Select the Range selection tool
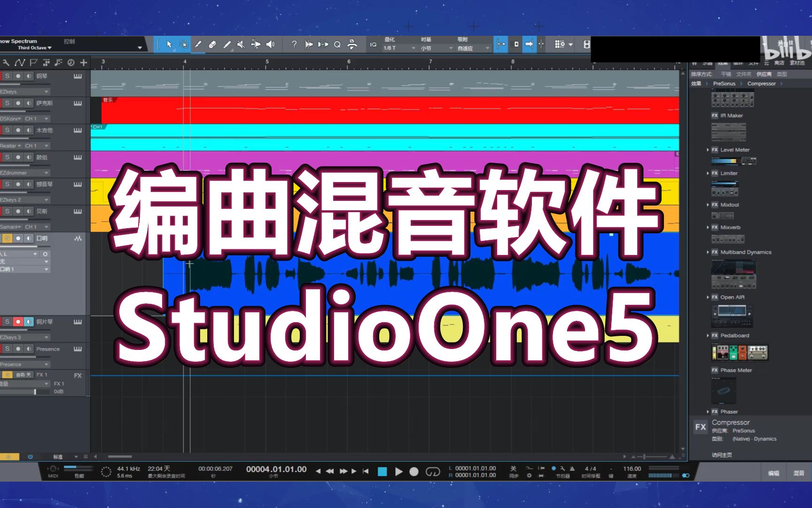The height and width of the screenshot is (508, 812). (184, 44)
